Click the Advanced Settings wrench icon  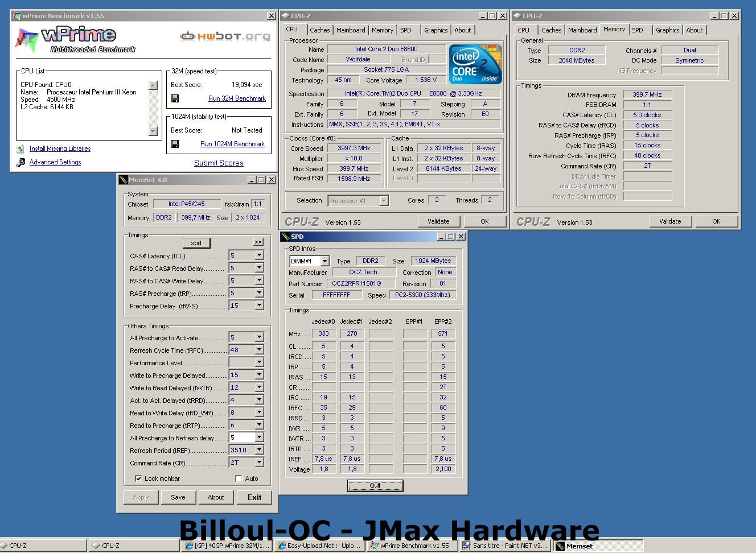tap(20, 162)
